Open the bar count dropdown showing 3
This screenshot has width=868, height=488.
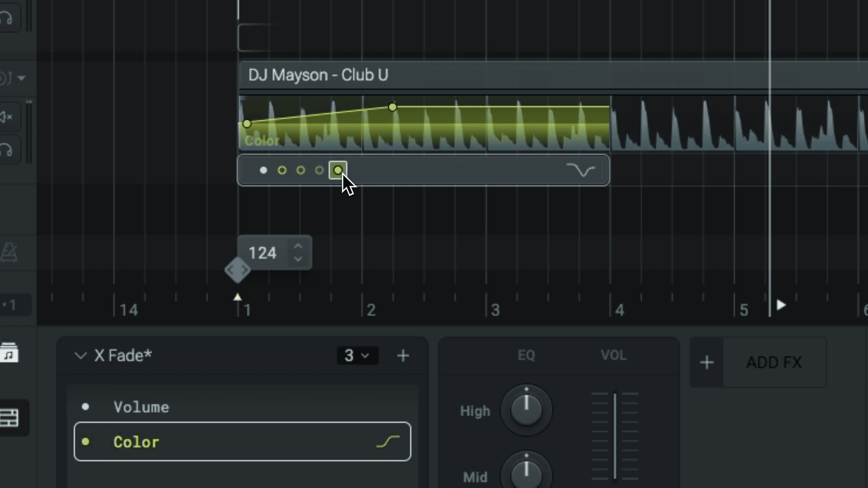point(357,355)
